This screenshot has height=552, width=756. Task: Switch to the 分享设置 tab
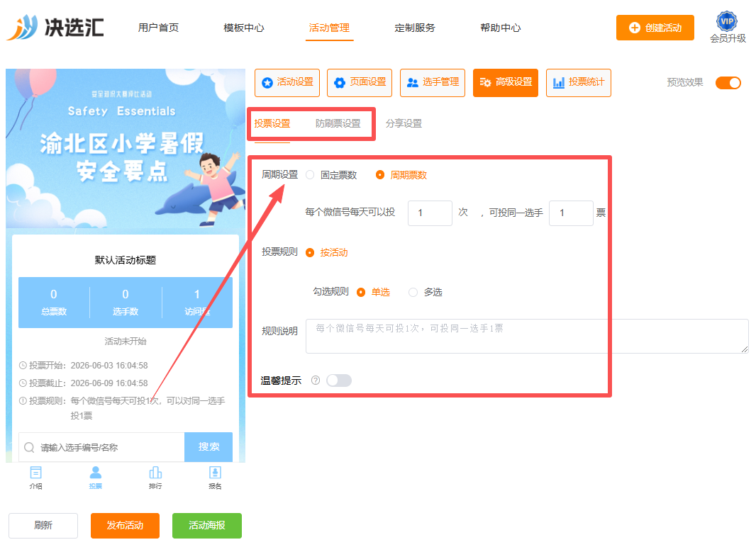pyautogui.click(x=404, y=124)
